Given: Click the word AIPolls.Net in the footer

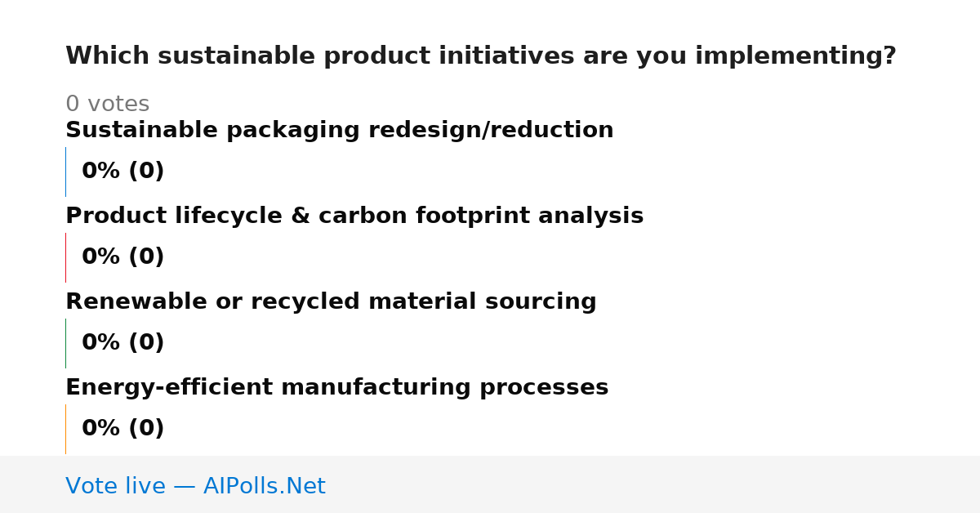Looking at the screenshot, I should (264, 487).
